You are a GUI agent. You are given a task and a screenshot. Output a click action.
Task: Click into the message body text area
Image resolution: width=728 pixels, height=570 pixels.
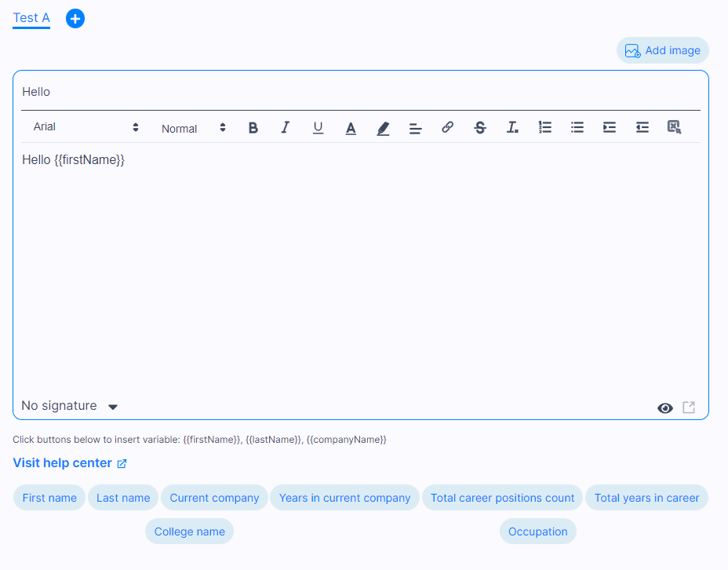coord(361,269)
